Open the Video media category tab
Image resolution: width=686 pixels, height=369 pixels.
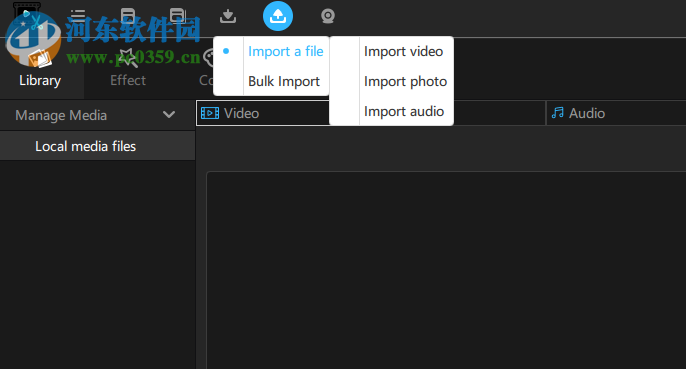(262, 113)
